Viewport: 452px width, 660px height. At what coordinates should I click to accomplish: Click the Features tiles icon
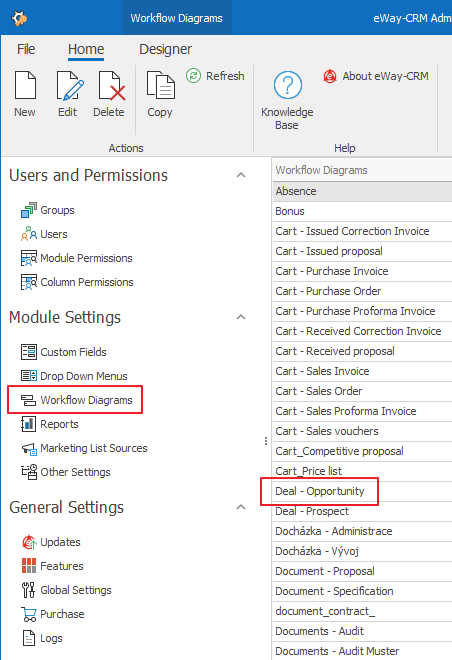[29, 566]
